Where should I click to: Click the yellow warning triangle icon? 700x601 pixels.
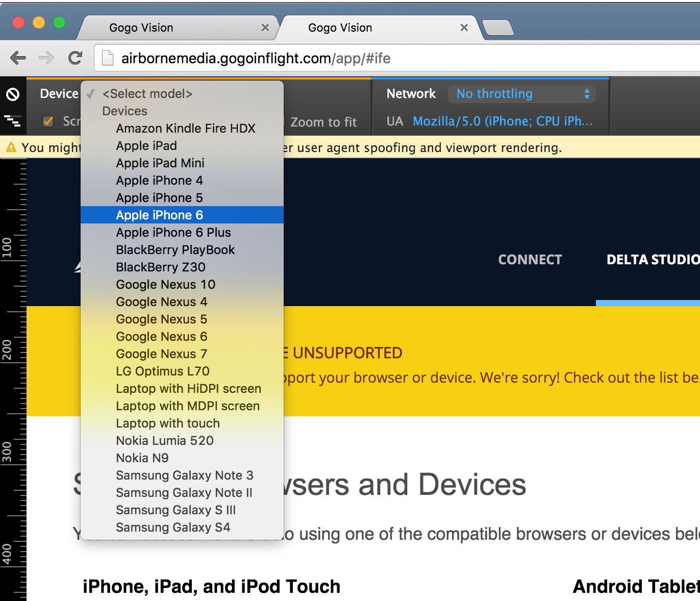coord(11,148)
